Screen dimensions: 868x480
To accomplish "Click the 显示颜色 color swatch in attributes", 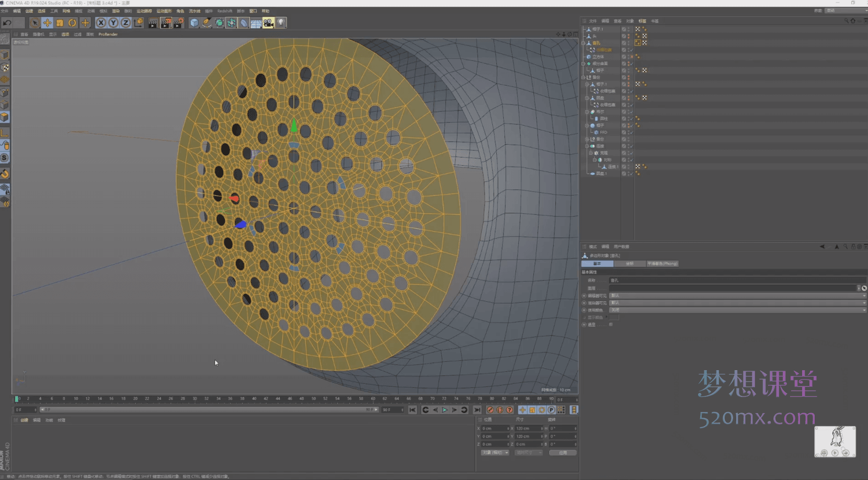I will [614, 317].
